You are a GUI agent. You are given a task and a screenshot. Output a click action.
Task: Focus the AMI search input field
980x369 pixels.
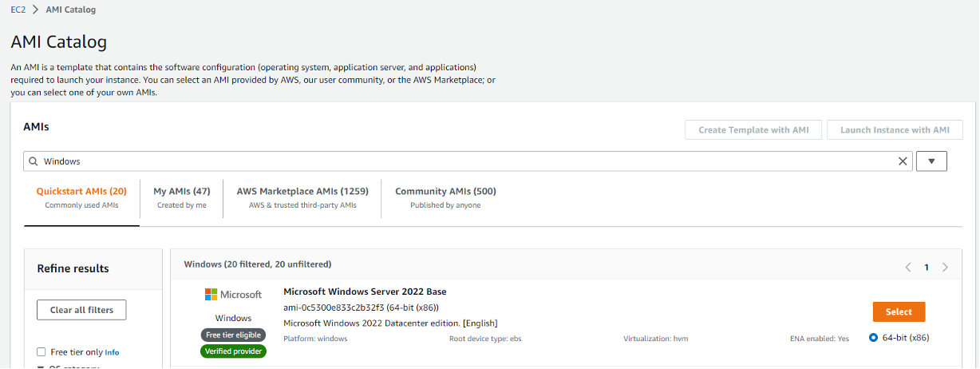click(x=468, y=161)
